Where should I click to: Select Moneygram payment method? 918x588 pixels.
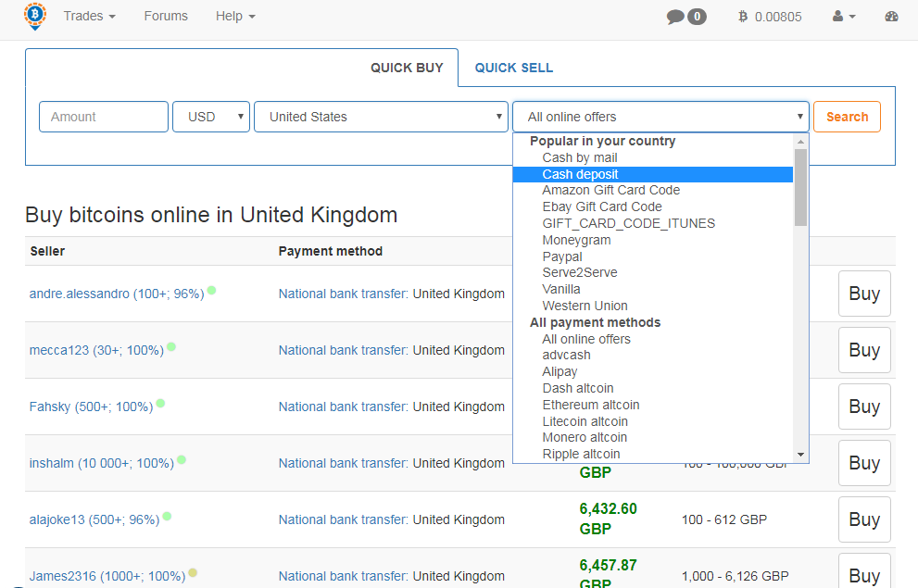(x=653, y=240)
